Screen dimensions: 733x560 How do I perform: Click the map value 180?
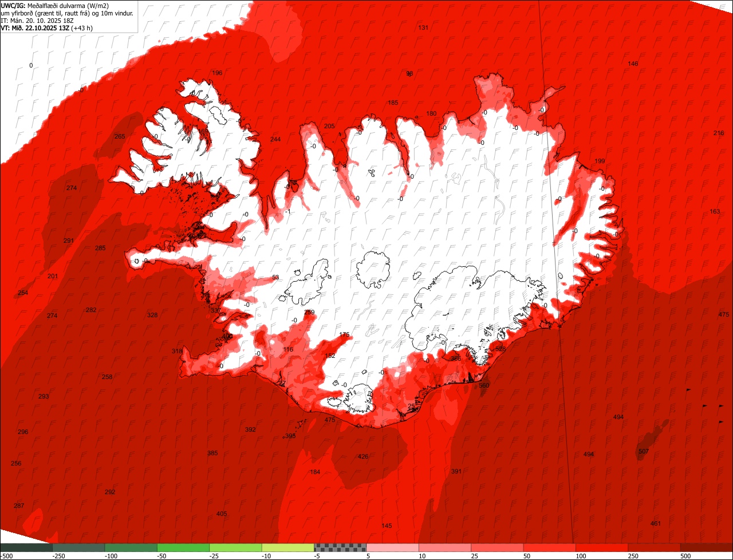click(431, 113)
